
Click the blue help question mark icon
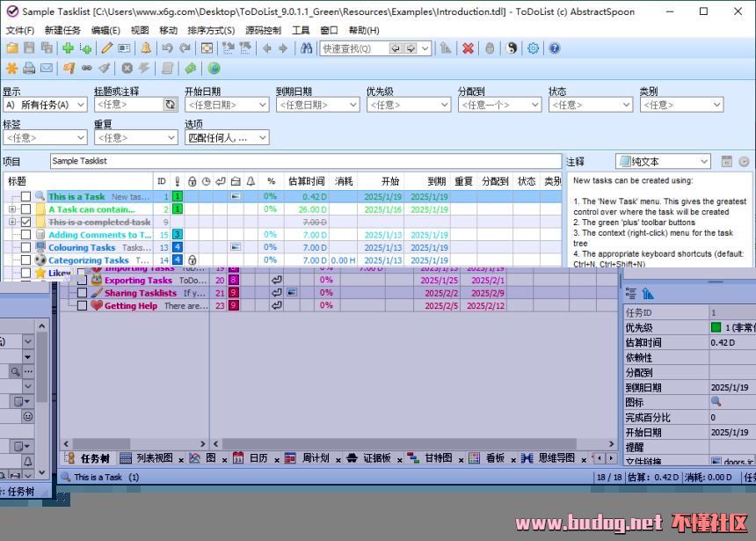pyautogui.click(x=555, y=48)
